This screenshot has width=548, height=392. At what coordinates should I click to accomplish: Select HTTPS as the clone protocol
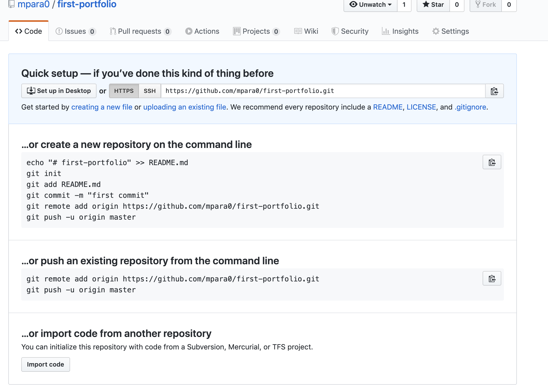(x=124, y=91)
